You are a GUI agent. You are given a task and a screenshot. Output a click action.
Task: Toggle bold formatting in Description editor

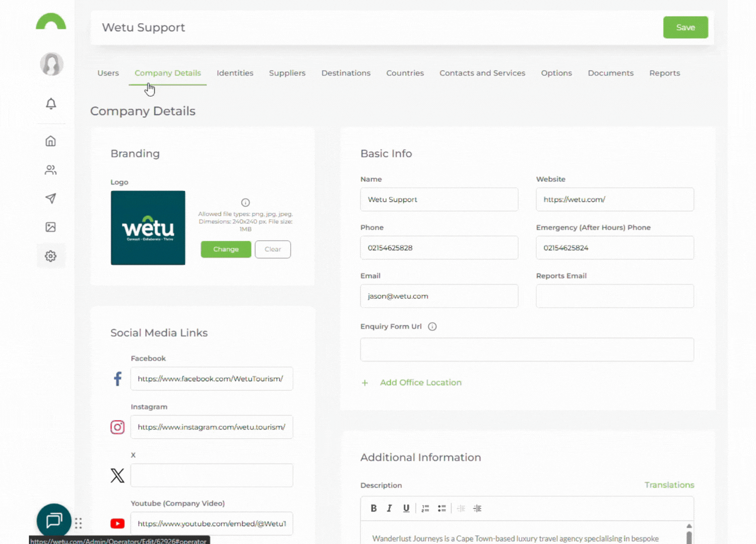click(373, 508)
